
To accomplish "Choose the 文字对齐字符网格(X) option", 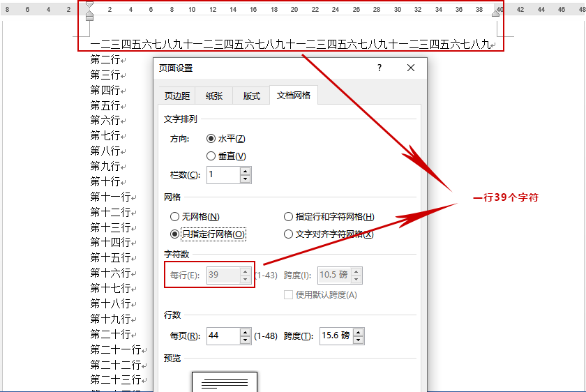I will [329, 234].
